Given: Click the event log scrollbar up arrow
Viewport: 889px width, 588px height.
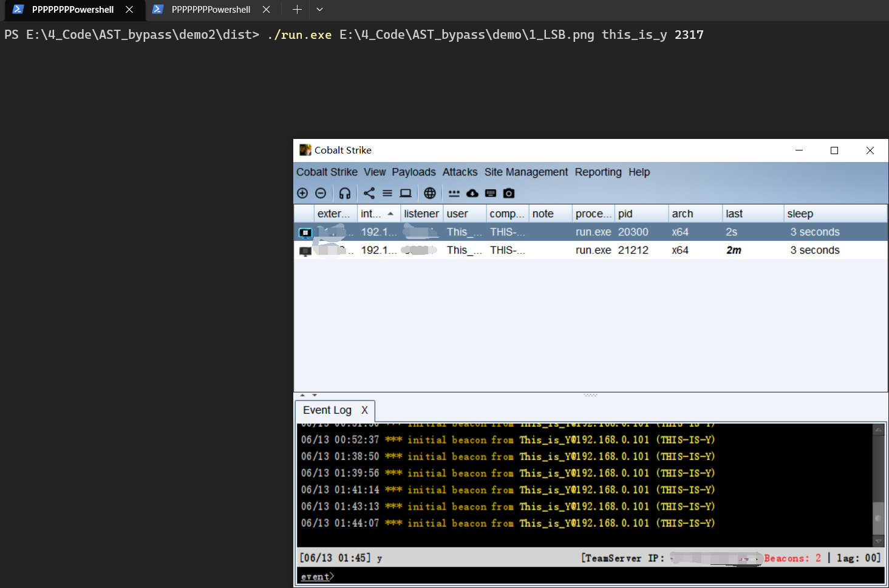Looking at the screenshot, I should click(x=878, y=430).
